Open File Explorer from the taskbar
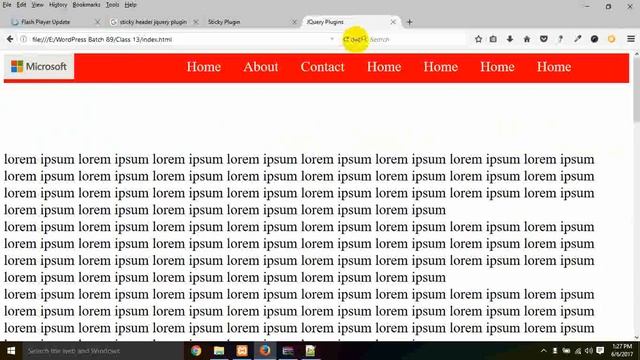This screenshot has width=640, height=360. (219, 351)
